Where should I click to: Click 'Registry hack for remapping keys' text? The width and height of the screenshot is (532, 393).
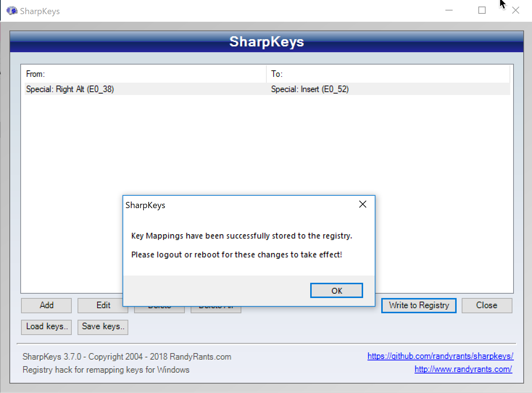(106, 370)
